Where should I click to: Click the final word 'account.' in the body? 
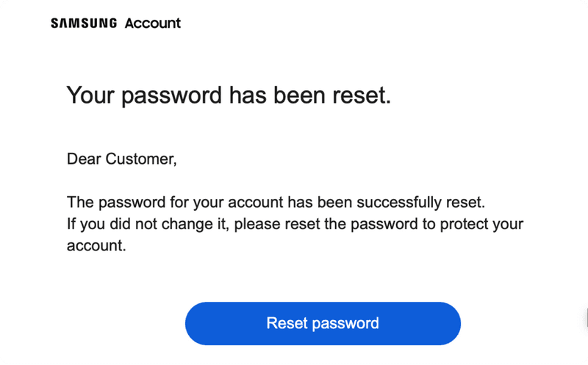pyautogui.click(x=96, y=246)
